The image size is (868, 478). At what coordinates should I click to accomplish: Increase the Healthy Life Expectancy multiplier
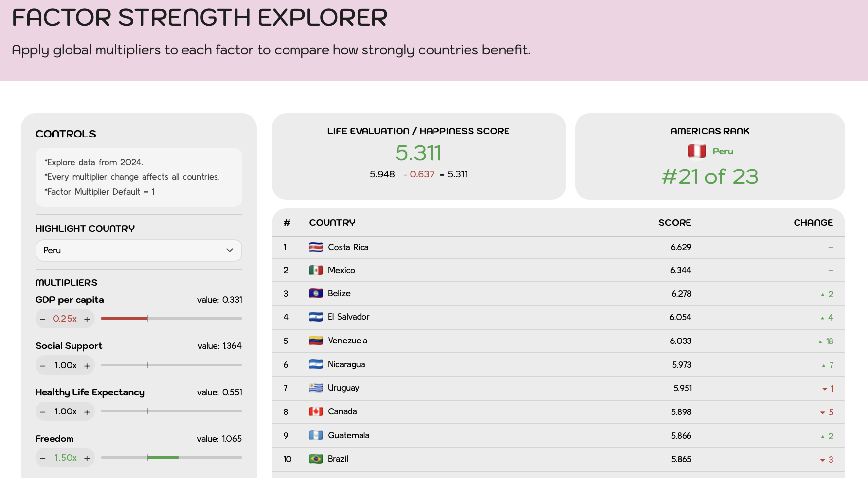point(87,412)
